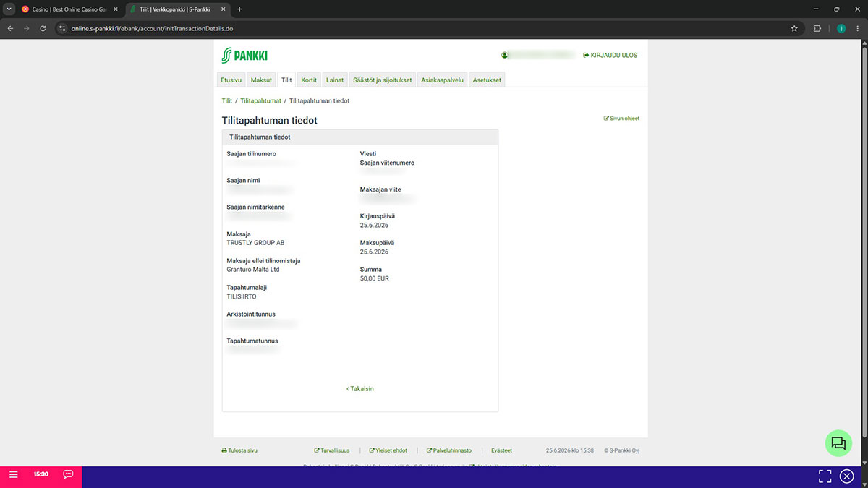Click the Tilitapahtumat breadcrumb link
This screenshot has width=868, height=488.
click(x=260, y=101)
